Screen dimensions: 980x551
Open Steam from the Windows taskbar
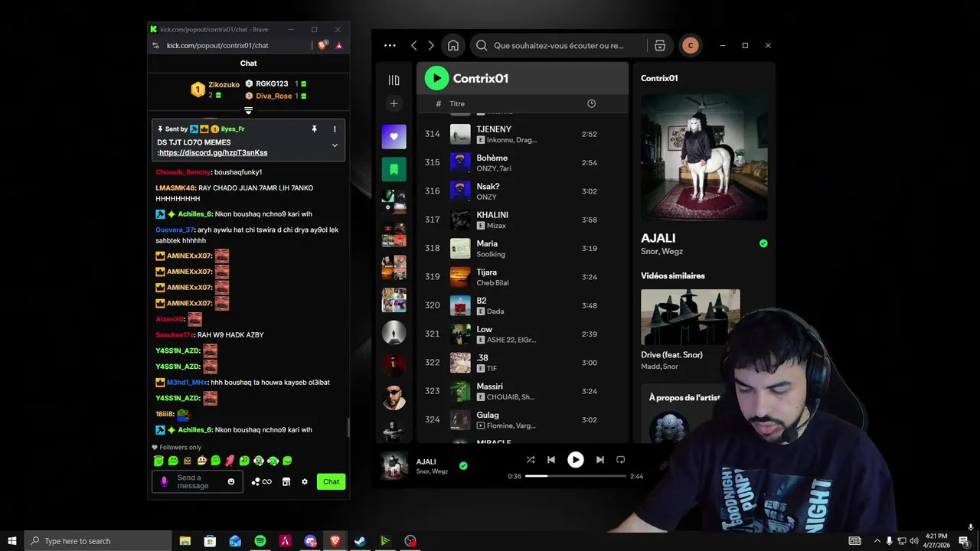360,541
